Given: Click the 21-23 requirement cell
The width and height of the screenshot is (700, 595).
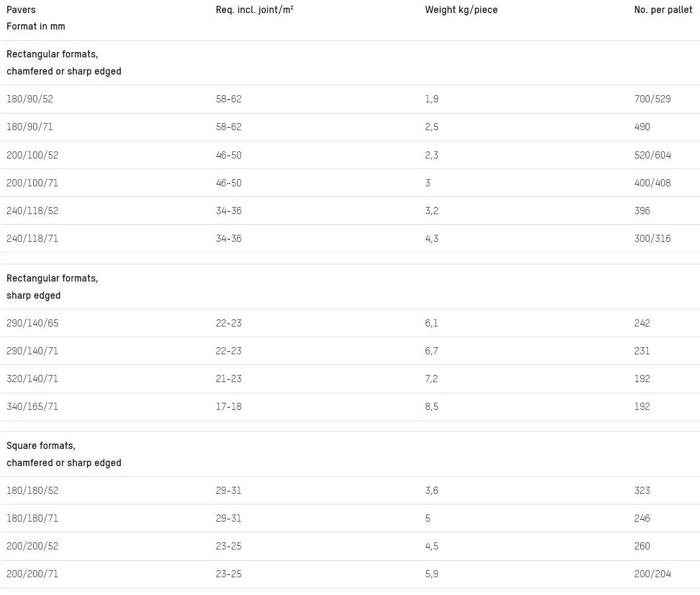Looking at the screenshot, I should [228, 379].
